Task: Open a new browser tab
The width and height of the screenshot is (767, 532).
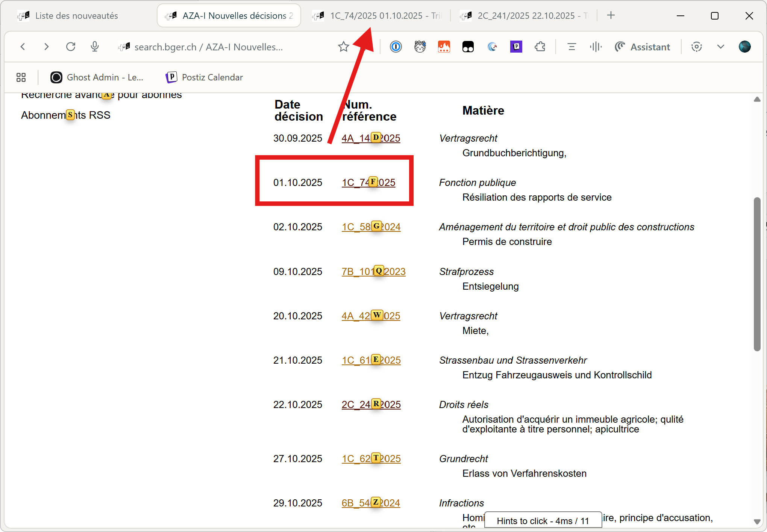Action: 611,15
